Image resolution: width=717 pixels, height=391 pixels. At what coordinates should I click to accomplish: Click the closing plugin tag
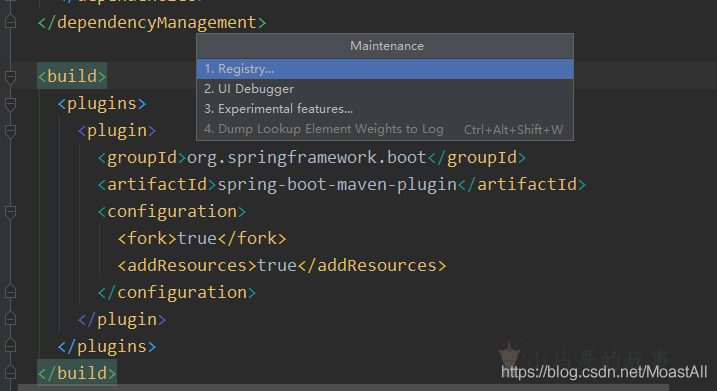[122, 319]
